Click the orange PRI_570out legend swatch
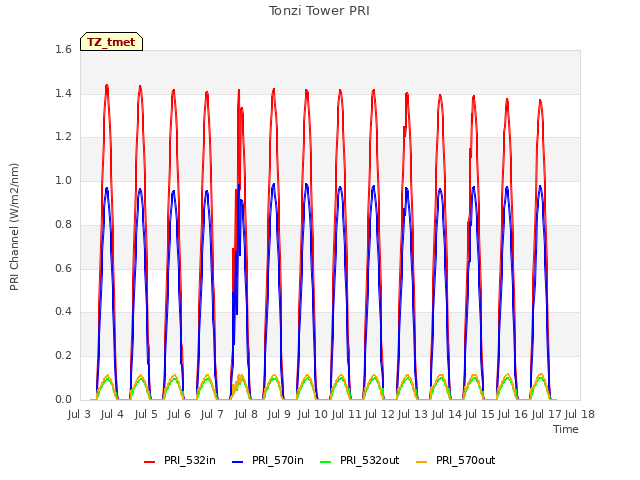The height and width of the screenshot is (480, 640). pos(422,462)
